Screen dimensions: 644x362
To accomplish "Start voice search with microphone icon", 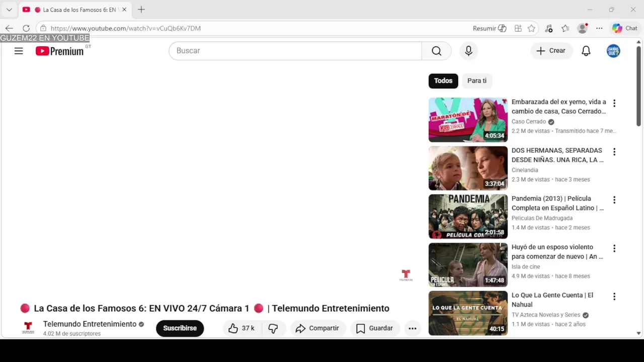I will pyautogui.click(x=468, y=51).
